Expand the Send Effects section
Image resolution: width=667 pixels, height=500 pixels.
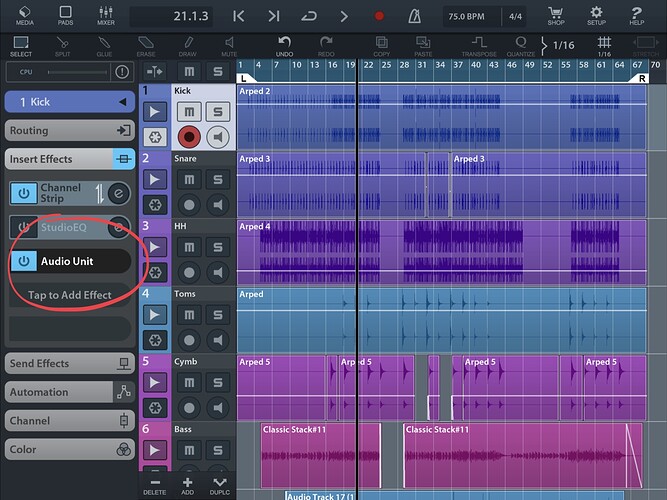(x=70, y=363)
